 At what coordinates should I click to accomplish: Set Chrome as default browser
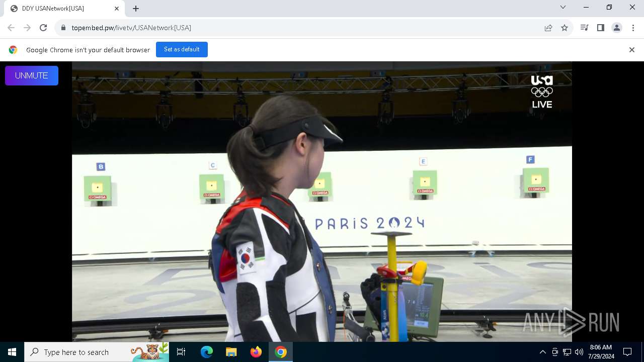tap(182, 49)
